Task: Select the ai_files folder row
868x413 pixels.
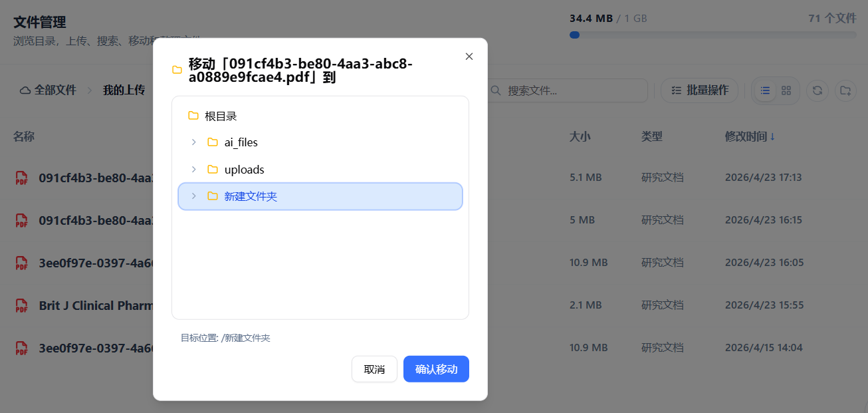Action: pyautogui.click(x=320, y=142)
